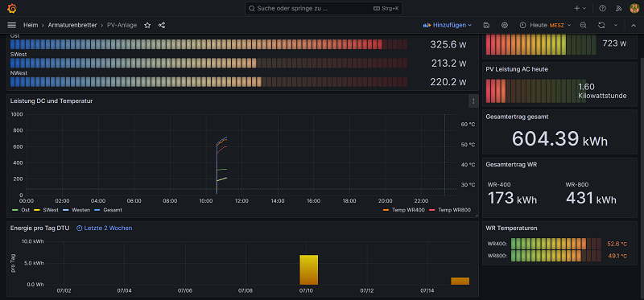Open the hamburger navigation menu
The height and width of the screenshot is (300, 644).
[11, 25]
